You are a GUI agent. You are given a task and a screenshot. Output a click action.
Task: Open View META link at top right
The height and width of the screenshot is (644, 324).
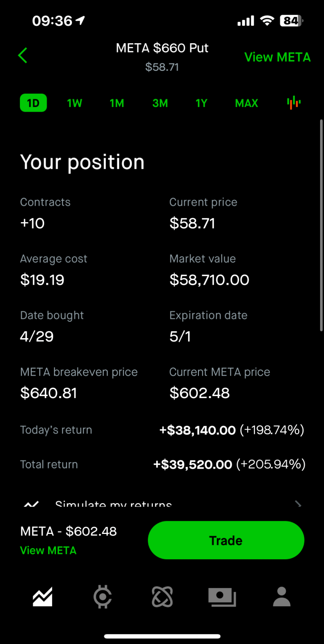pos(277,57)
